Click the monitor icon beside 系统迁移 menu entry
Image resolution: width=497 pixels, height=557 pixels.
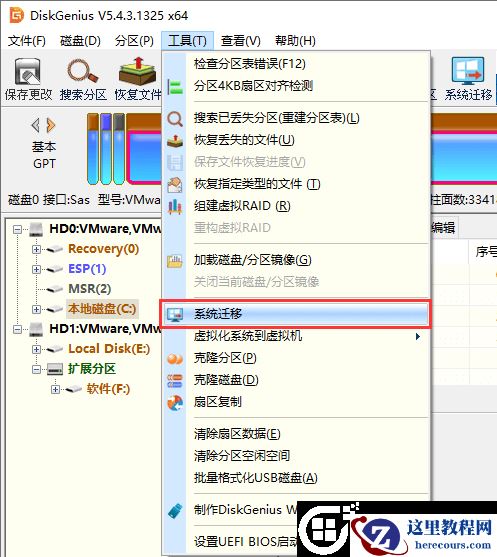(x=175, y=314)
